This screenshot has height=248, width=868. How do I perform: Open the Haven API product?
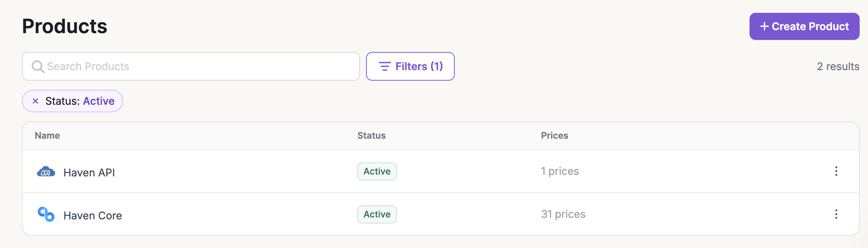89,173
